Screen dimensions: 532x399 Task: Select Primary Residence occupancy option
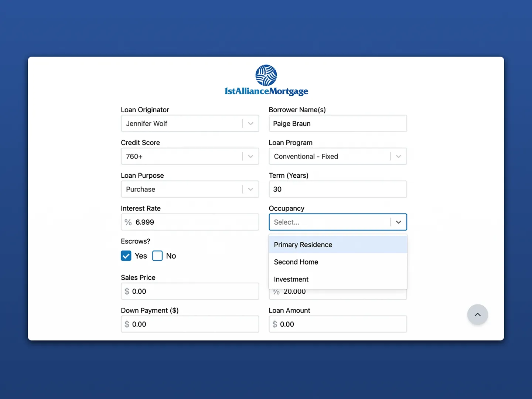338,245
